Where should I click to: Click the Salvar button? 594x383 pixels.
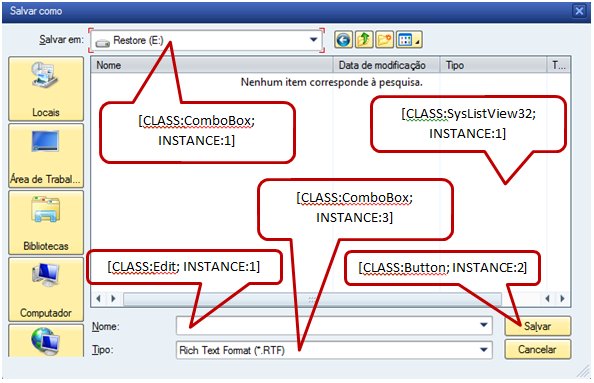[x=538, y=326]
